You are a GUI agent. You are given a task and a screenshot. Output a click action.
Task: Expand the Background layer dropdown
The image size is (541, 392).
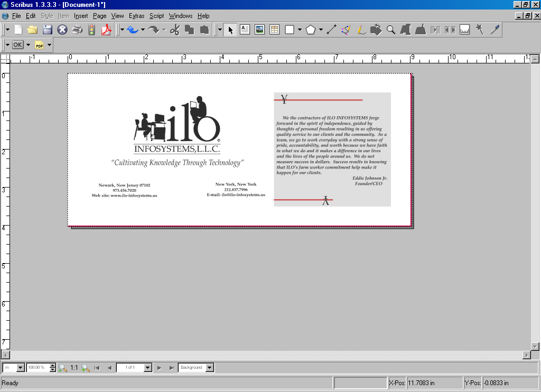210,368
